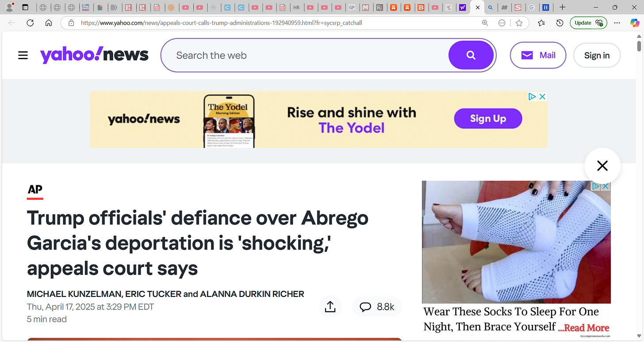644x342 pixels.
Task: Switch to the GP tab
Action: point(351,8)
